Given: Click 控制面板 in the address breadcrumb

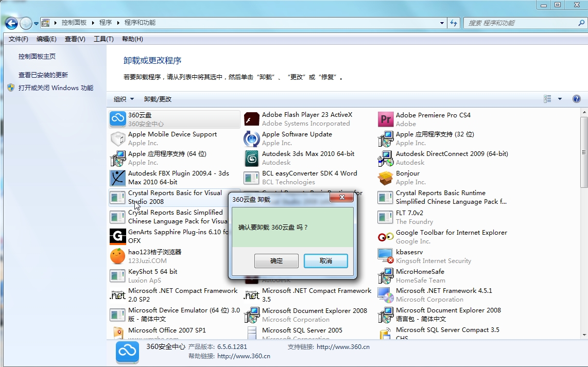Looking at the screenshot, I should point(74,23).
